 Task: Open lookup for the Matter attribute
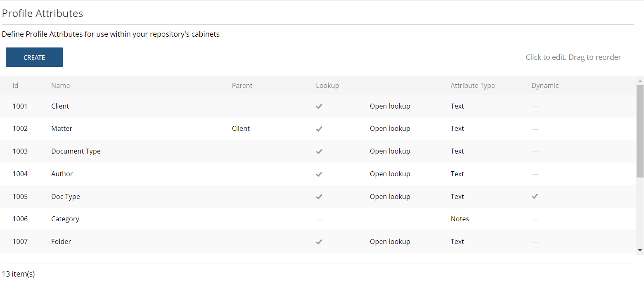[x=390, y=128]
